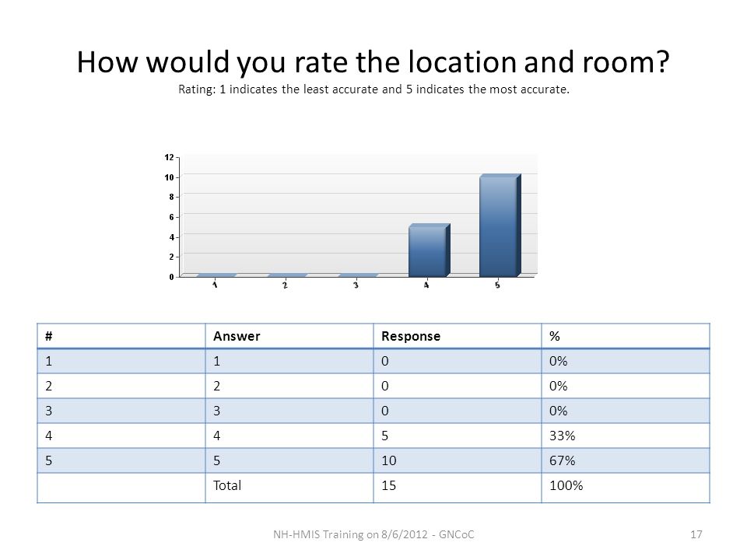Select the 33% cell in the table
Viewport: 747px width, 560px height.
pyautogui.click(x=626, y=436)
